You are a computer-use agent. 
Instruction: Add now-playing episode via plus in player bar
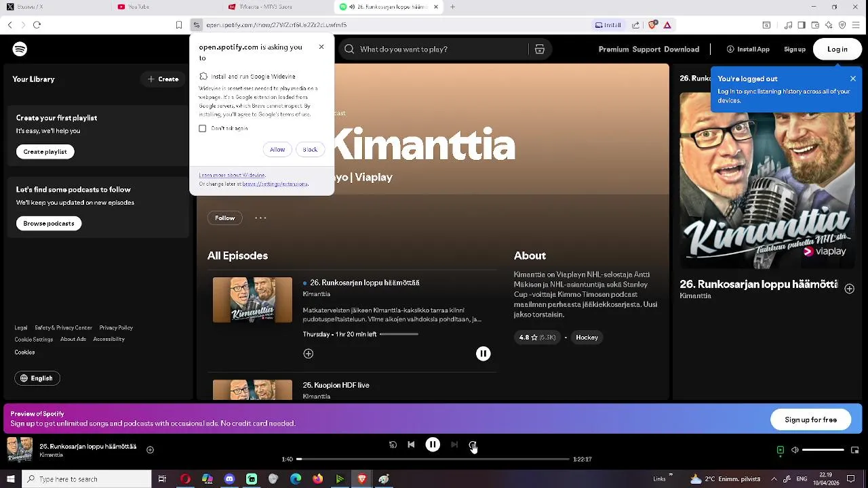pyautogui.click(x=151, y=449)
